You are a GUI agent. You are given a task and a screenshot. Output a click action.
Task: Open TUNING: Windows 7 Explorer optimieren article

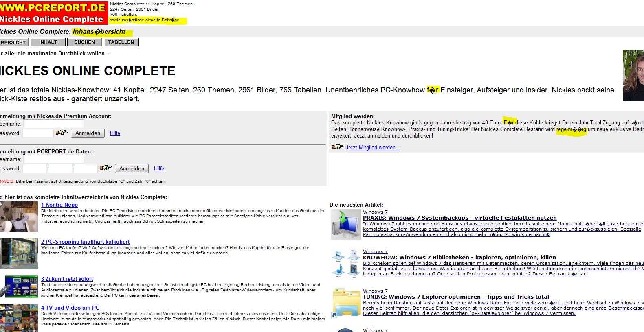456,297
